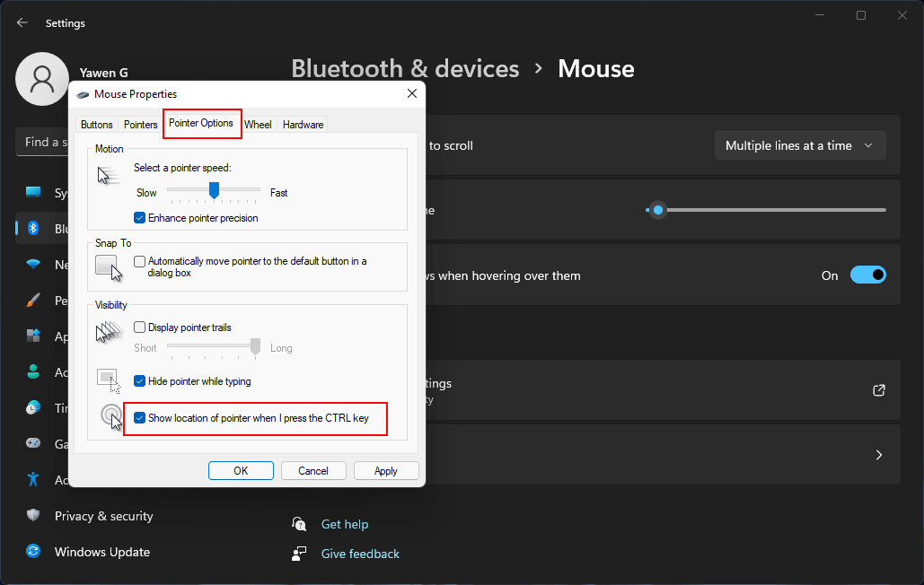Click the Privacy & security shield icon
Image resolution: width=924 pixels, height=585 pixels.
coord(33,516)
